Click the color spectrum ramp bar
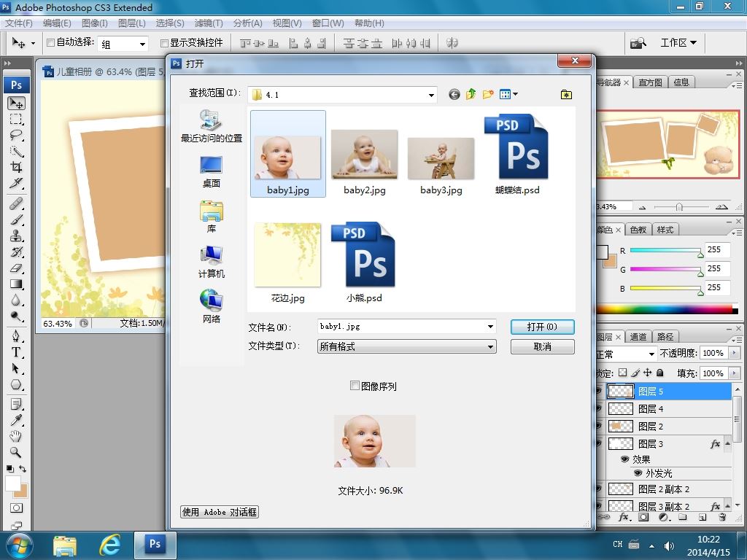 point(667,310)
